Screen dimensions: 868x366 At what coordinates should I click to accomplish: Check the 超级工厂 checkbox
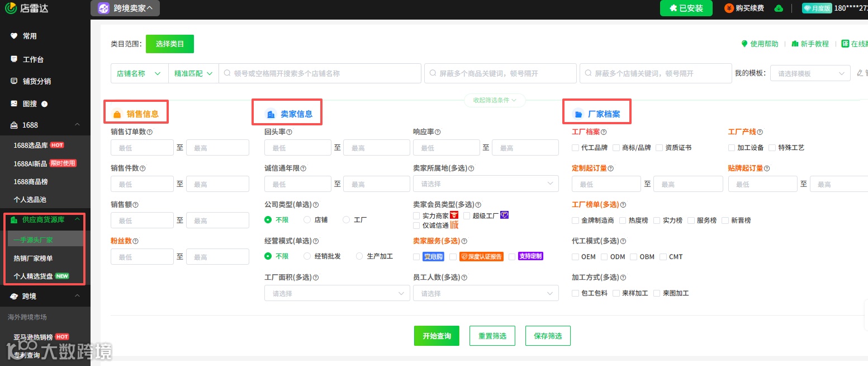(467, 215)
